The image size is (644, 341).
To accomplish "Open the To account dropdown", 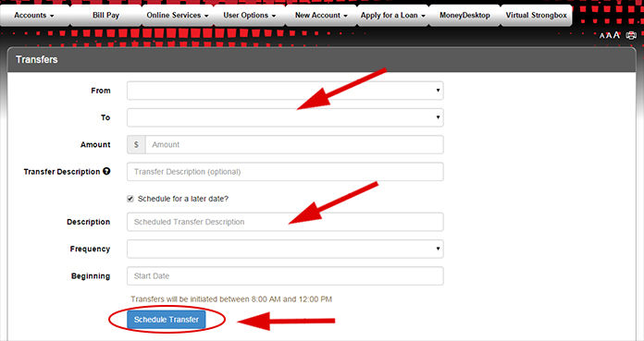I will point(285,117).
